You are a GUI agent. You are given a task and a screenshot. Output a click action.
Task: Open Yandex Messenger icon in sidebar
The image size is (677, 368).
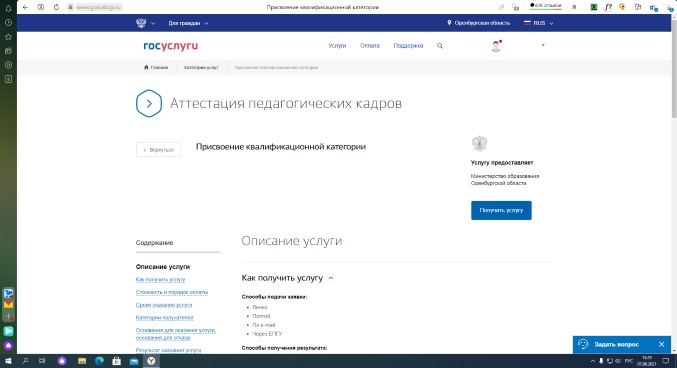(8, 331)
